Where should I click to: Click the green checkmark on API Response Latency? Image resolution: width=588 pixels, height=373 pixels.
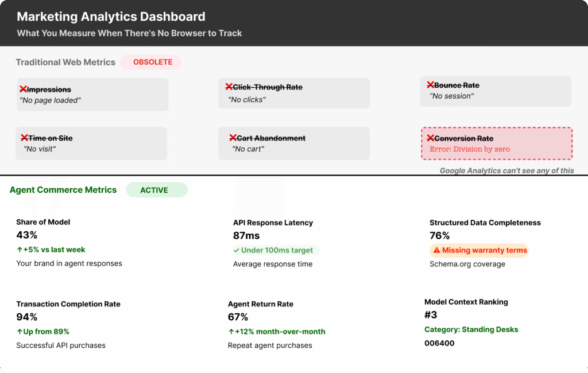tap(236, 250)
